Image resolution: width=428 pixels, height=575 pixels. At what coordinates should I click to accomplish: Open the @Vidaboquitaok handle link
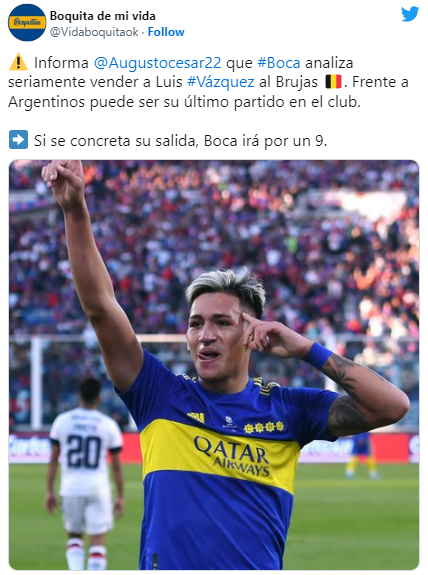pos(94,32)
